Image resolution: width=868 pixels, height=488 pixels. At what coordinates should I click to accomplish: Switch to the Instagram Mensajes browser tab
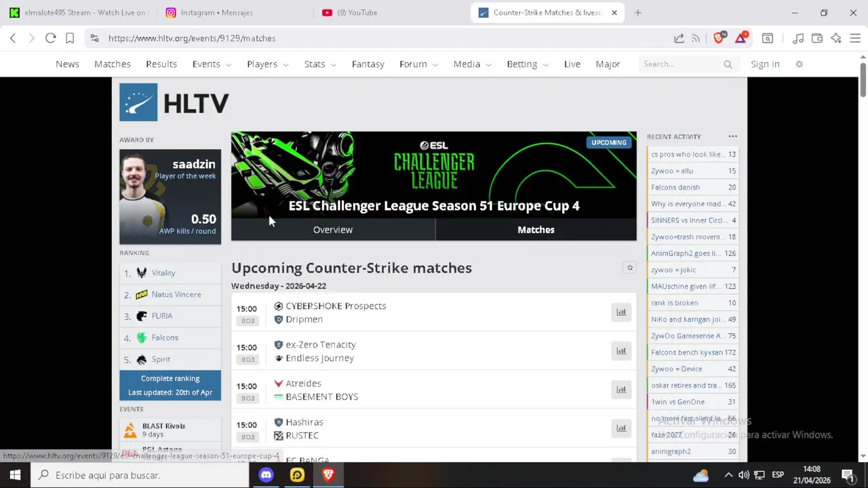click(234, 12)
